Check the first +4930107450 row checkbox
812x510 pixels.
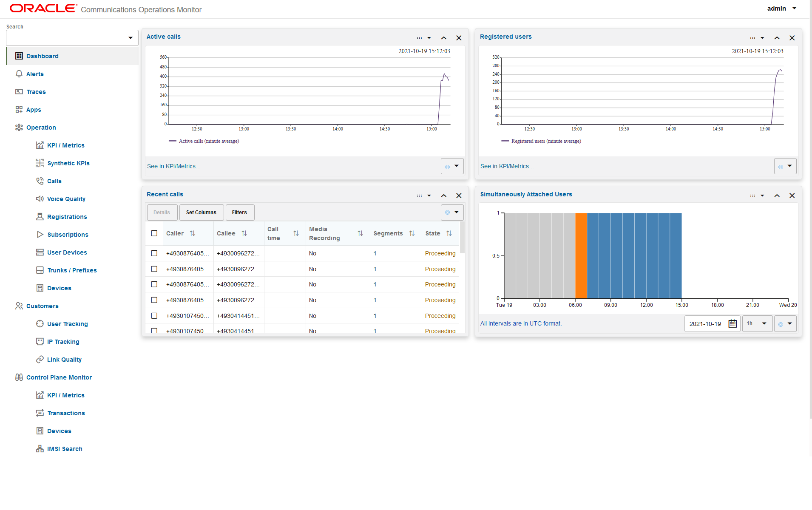click(154, 316)
